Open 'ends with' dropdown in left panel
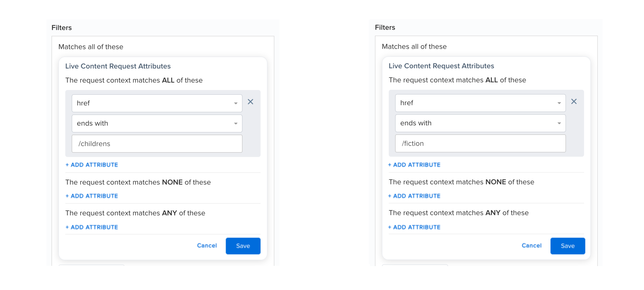Image resolution: width=644 pixels, height=290 pixels. coord(157,123)
